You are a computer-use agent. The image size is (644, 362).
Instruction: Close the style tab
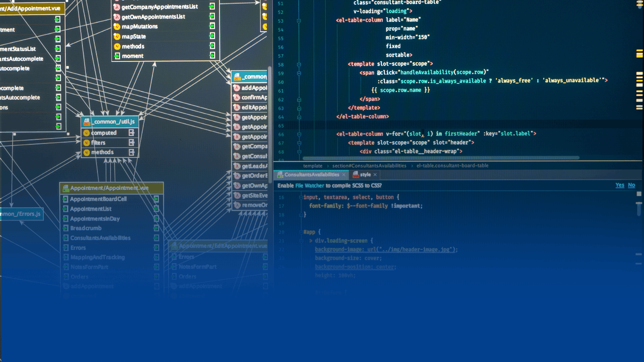(375, 175)
